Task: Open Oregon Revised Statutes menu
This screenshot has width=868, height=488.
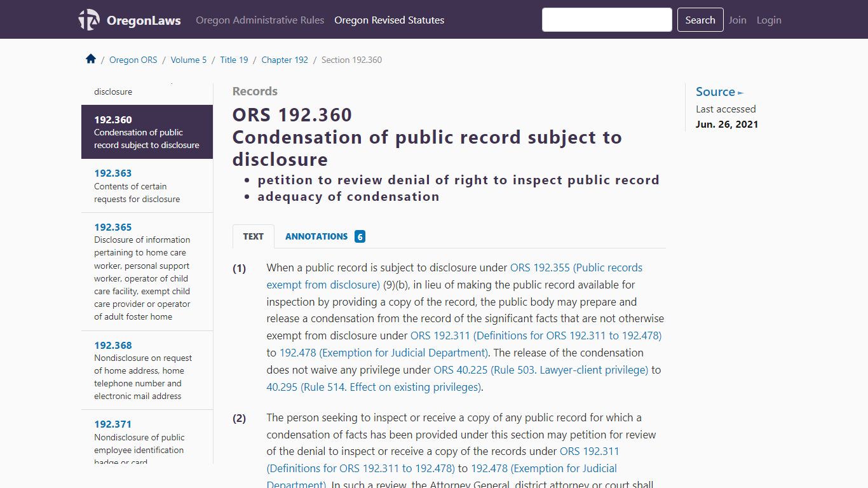Action: [390, 20]
